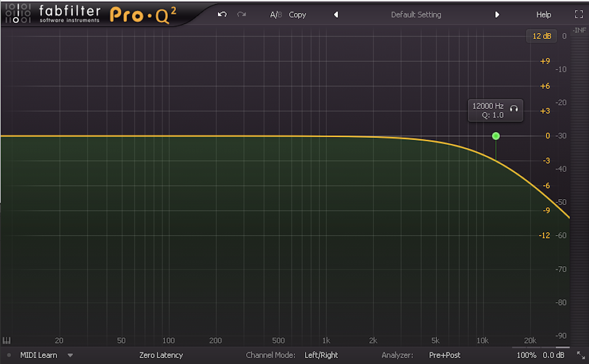Viewport: 589px width, 364px height.
Task: Open the Help menu
Action: [543, 15]
